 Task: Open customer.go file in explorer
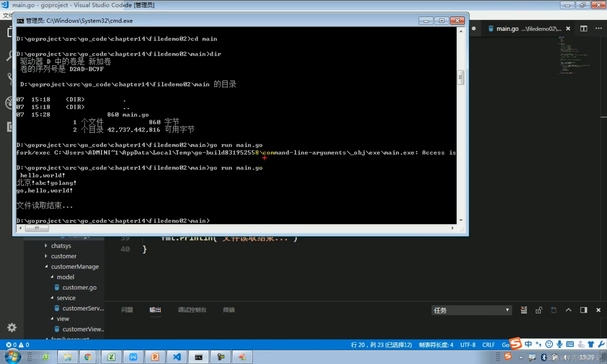tap(79, 287)
